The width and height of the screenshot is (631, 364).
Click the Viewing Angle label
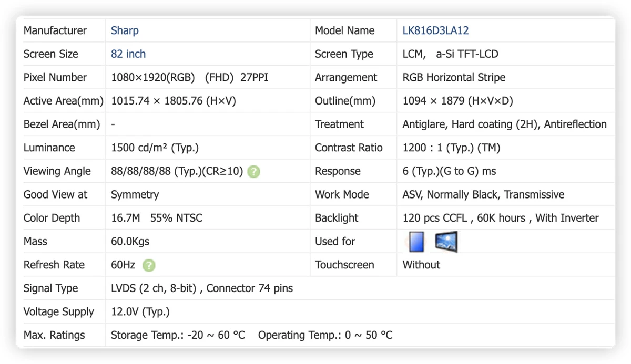pos(57,171)
